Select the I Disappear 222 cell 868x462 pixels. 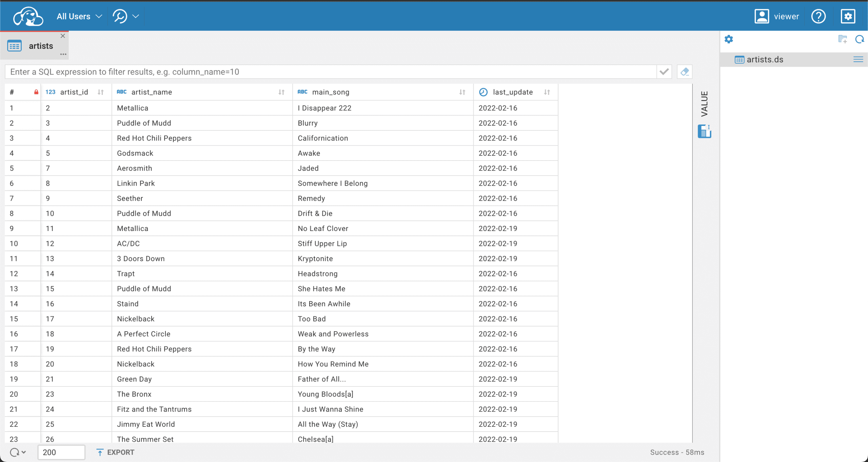[383, 108]
